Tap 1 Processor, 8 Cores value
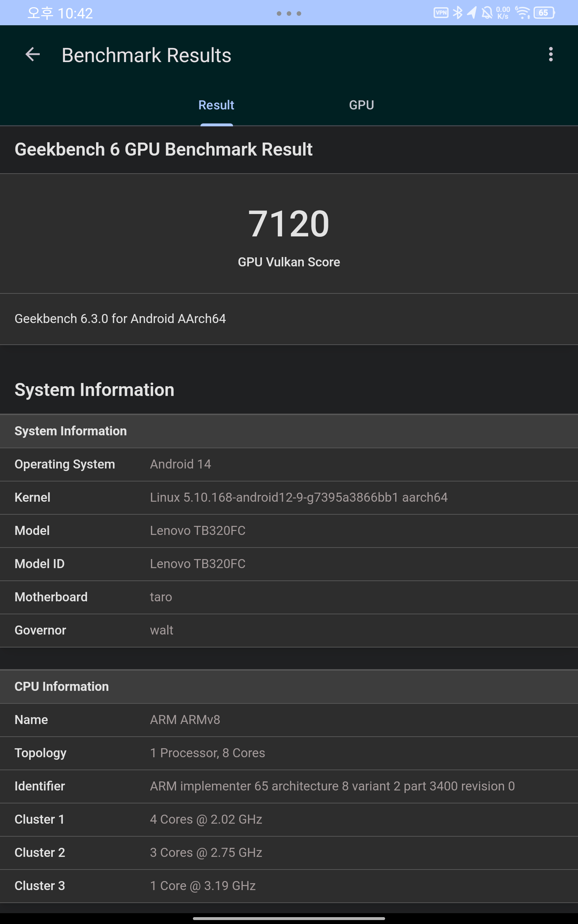This screenshot has height=924, width=578. [x=208, y=753]
